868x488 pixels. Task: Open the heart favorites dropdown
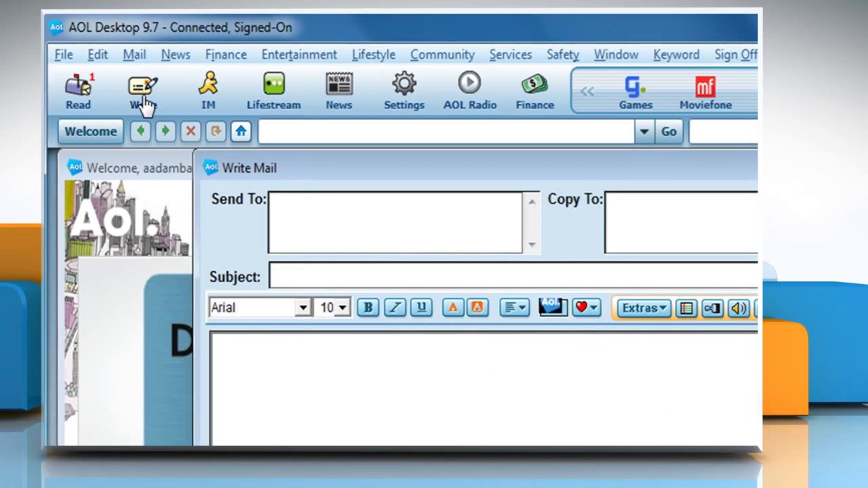587,308
